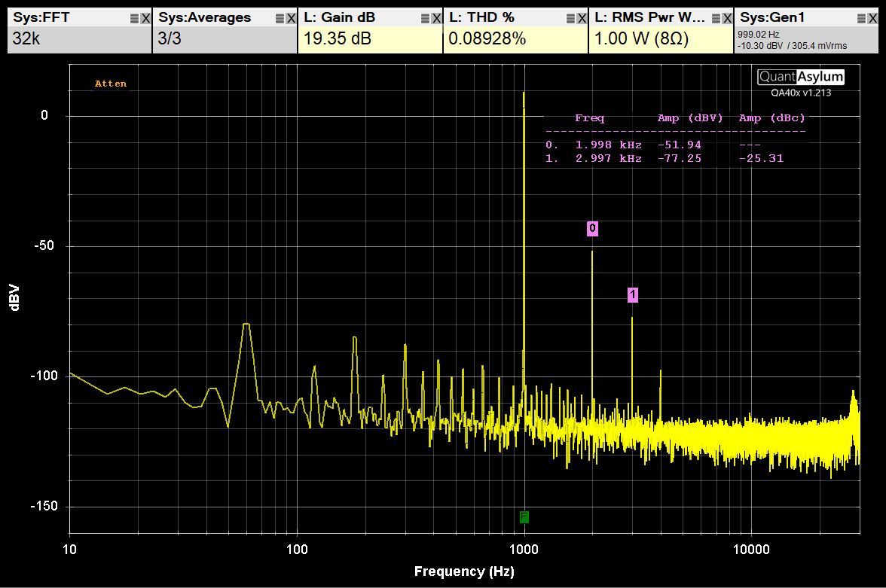Select the 1000 frequency axis tick label
The image size is (886, 588).
[524, 550]
